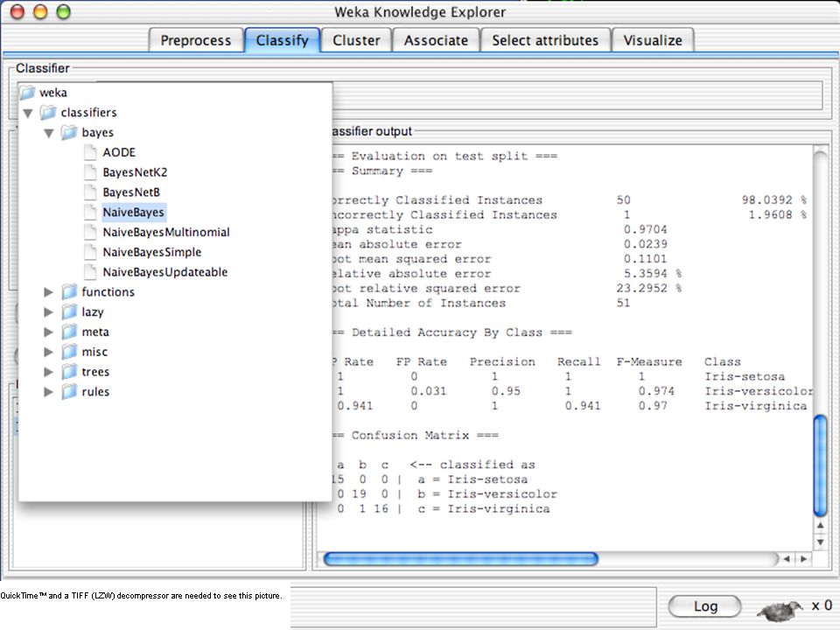The width and height of the screenshot is (840, 630).
Task: Click the classifiers folder icon
Action: tap(48, 113)
